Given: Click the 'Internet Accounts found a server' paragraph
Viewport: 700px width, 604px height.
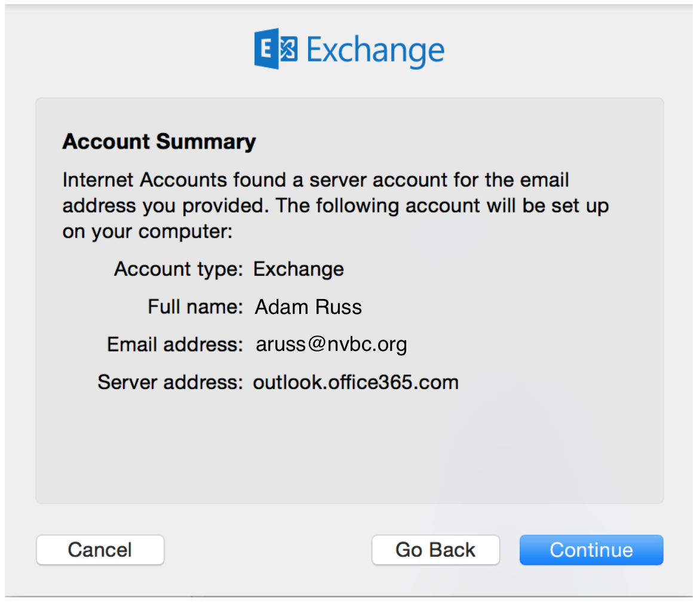Looking at the screenshot, I should 336,206.
